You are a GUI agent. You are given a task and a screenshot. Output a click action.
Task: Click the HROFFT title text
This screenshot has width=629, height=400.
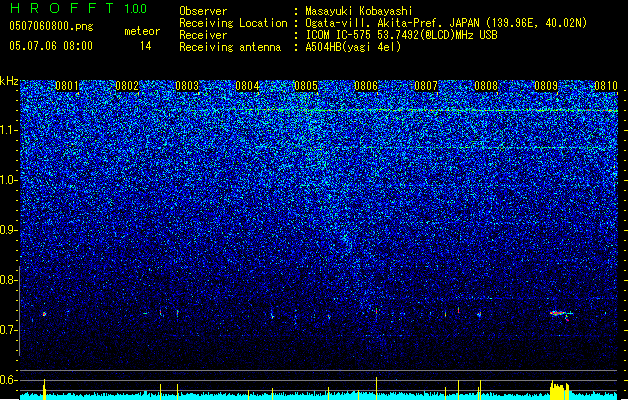click(x=62, y=8)
